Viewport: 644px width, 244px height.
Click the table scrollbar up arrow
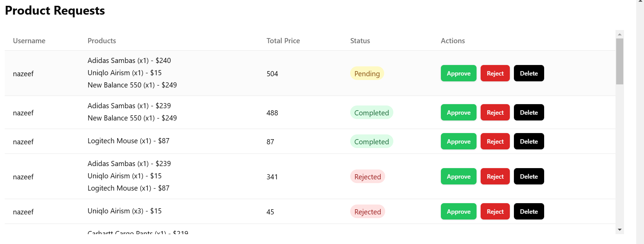click(620, 34)
